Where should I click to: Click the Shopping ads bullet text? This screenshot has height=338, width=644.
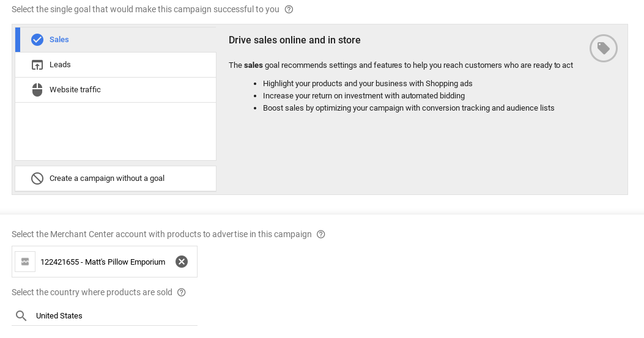click(368, 84)
